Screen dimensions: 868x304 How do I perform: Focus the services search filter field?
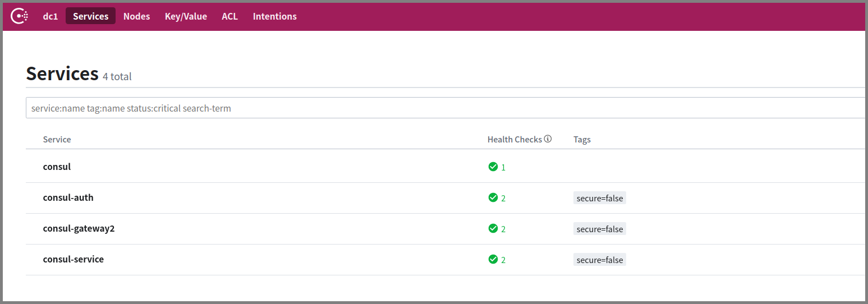[x=446, y=108]
